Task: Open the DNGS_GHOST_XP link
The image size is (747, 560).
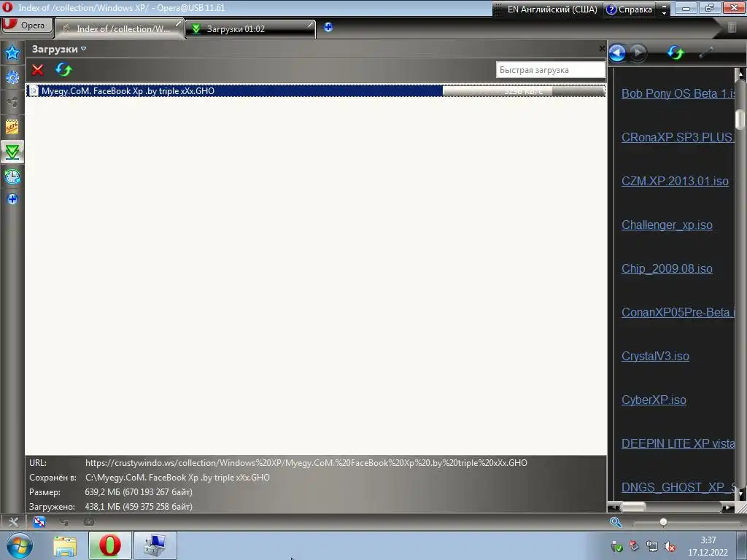Action: [x=678, y=488]
